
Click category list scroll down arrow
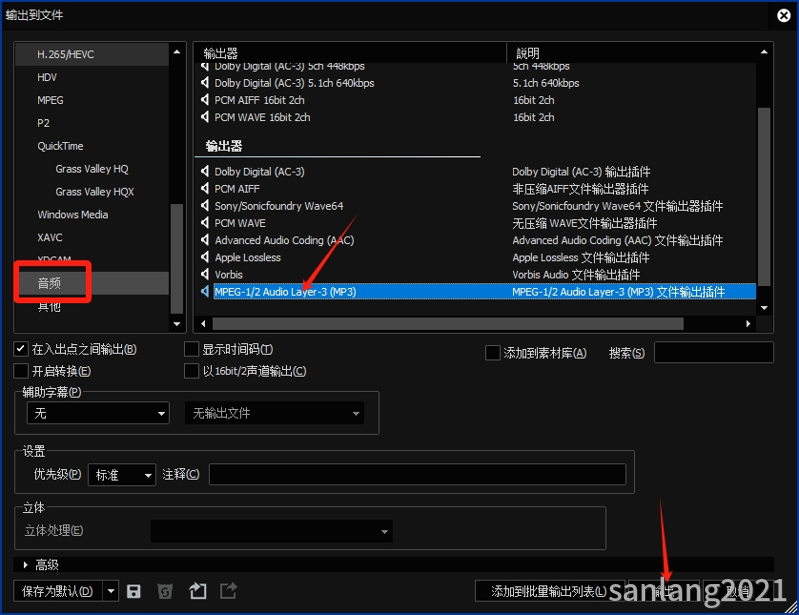tap(177, 324)
